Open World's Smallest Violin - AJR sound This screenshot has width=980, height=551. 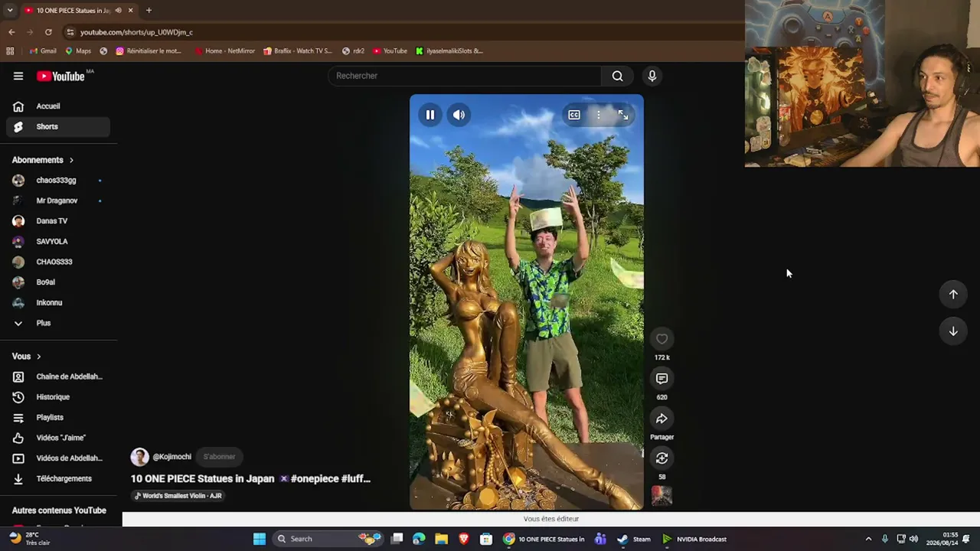point(178,496)
